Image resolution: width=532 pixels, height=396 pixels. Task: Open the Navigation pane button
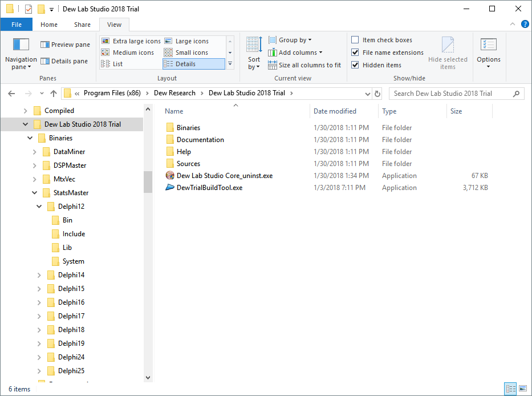point(21,54)
